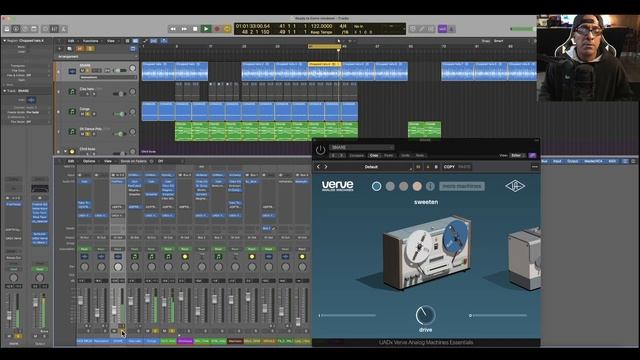Click the purple link button in plugin header

[x=532, y=156]
